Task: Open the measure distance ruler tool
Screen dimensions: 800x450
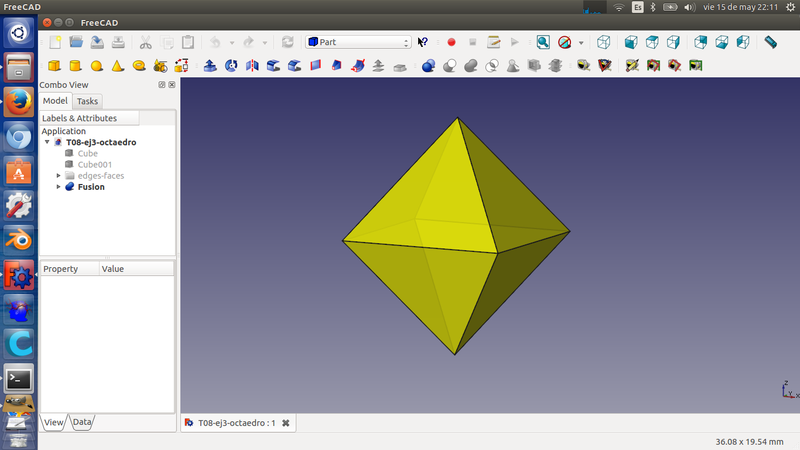Action: click(x=770, y=42)
